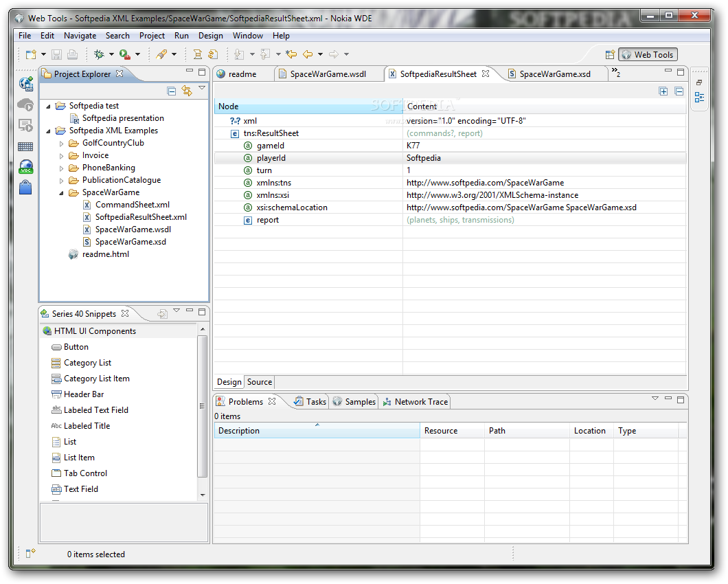Open Debug configurations dropdown arrow
728x584 pixels.
(111, 54)
